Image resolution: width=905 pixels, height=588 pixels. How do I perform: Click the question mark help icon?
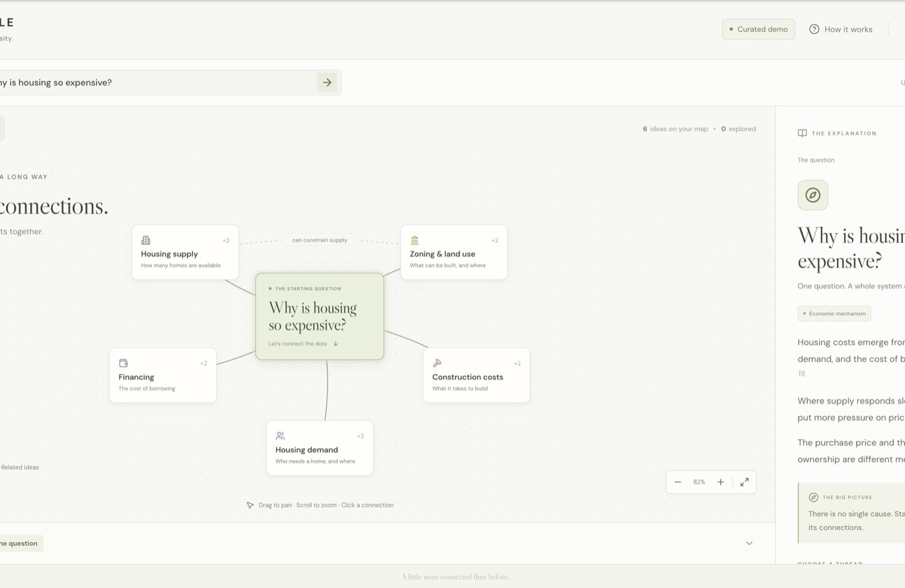(x=814, y=29)
